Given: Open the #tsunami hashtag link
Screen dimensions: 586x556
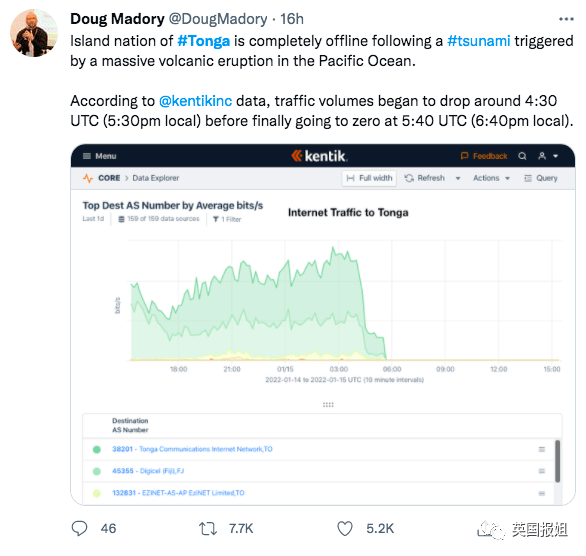Looking at the screenshot, I should coord(478,41).
